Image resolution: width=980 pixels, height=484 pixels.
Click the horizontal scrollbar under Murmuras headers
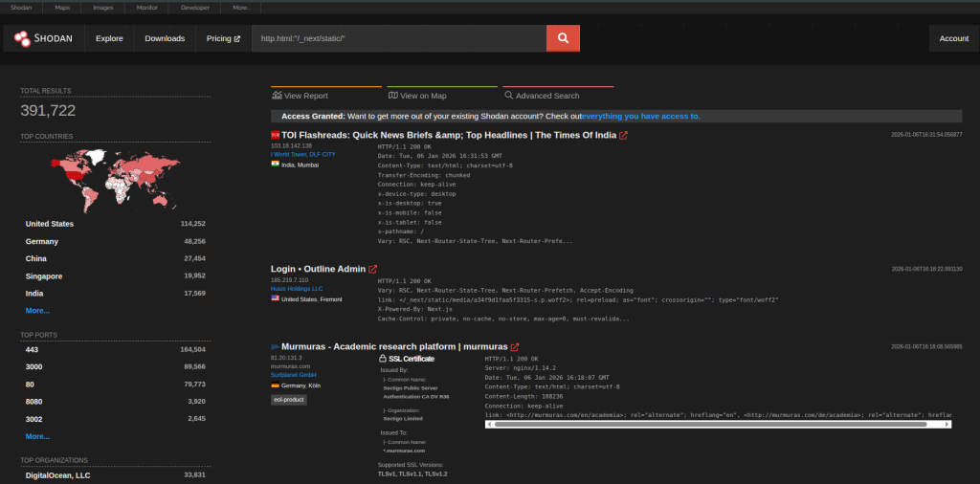click(x=718, y=424)
